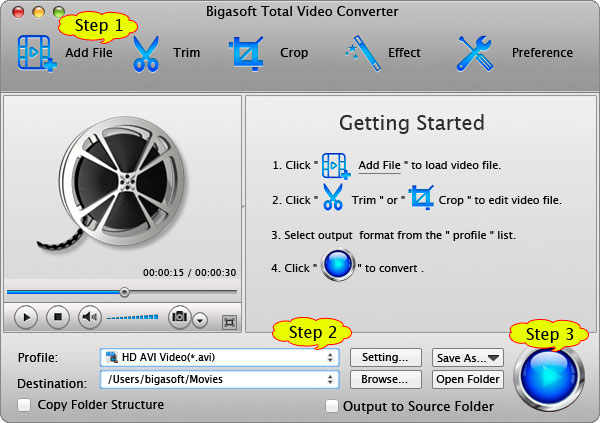The image size is (600, 423).
Task: Stop the preview playback
Action: pos(58,317)
